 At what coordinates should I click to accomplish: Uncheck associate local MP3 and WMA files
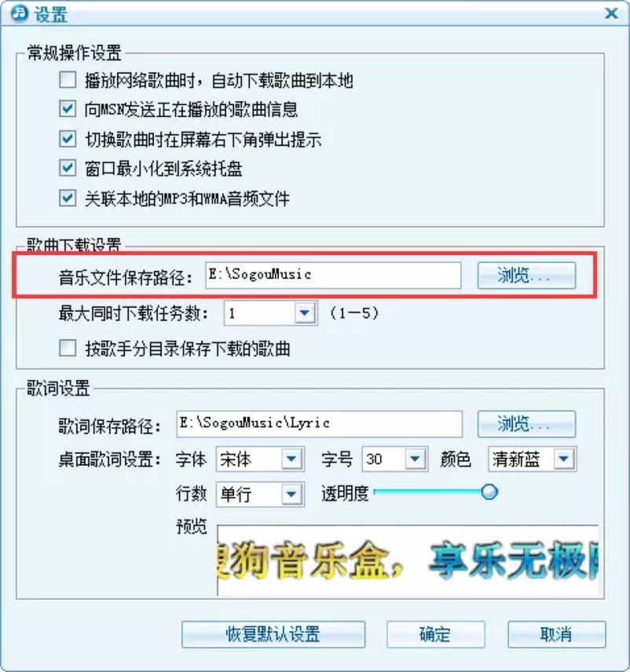pyautogui.click(x=68, y=198)
